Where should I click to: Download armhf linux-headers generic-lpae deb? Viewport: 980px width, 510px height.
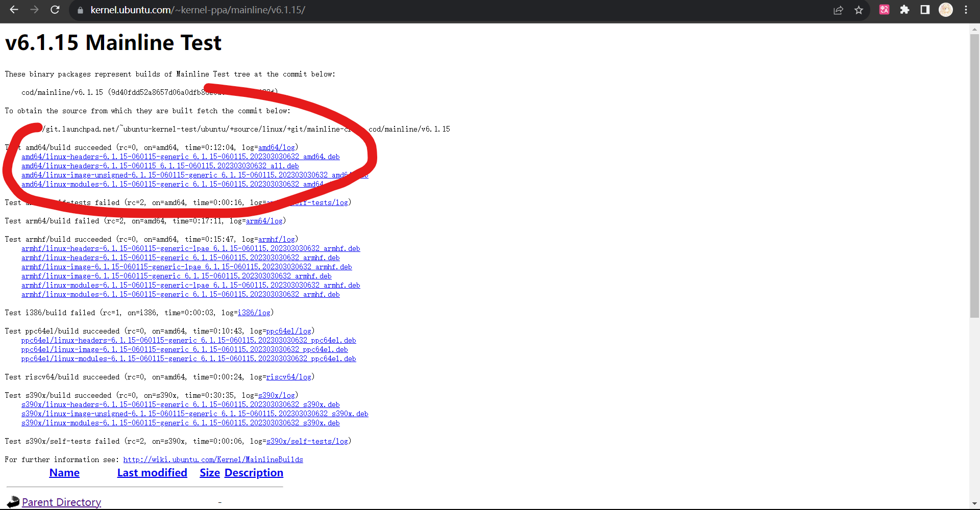(x=190, y=248)
